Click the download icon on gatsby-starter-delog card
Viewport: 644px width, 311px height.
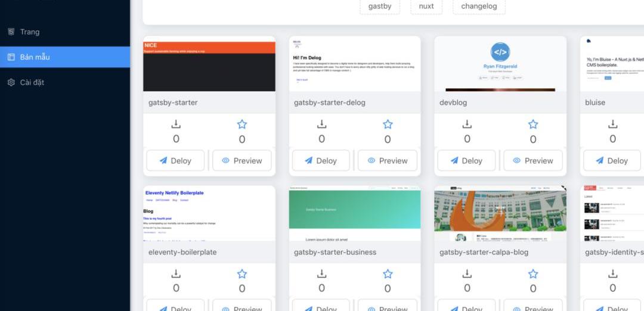[x=321, y=125]
